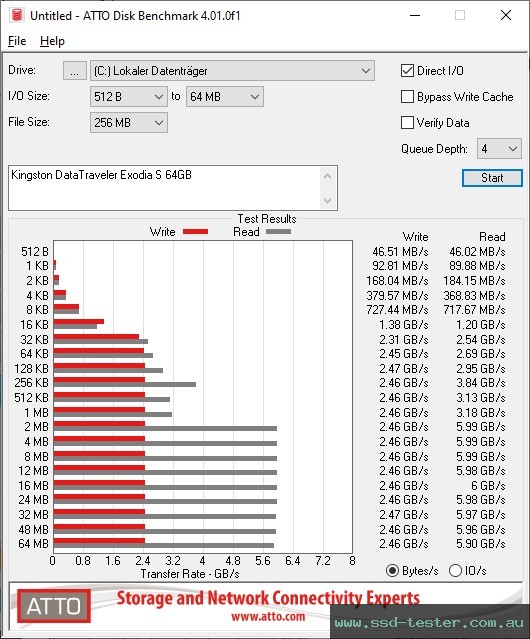Click the 2 MB row label
The image size is (530, 639).
(x=36, y=427)
